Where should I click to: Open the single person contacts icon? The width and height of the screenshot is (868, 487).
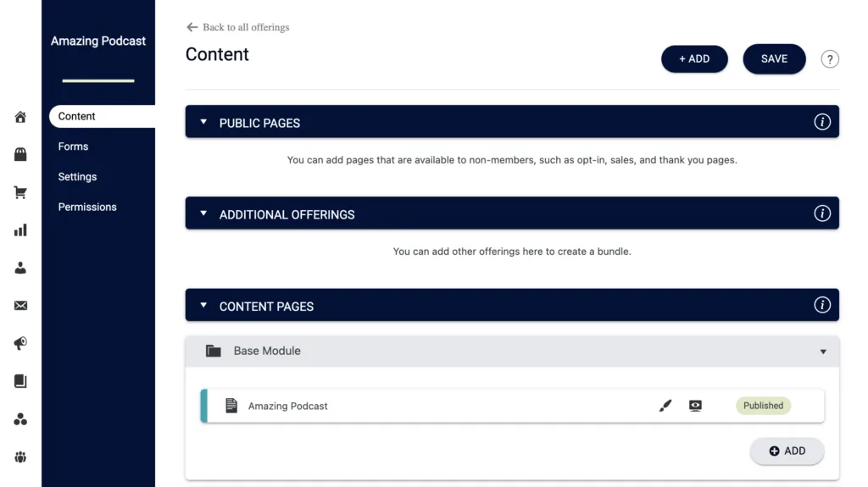pos(20,268)
